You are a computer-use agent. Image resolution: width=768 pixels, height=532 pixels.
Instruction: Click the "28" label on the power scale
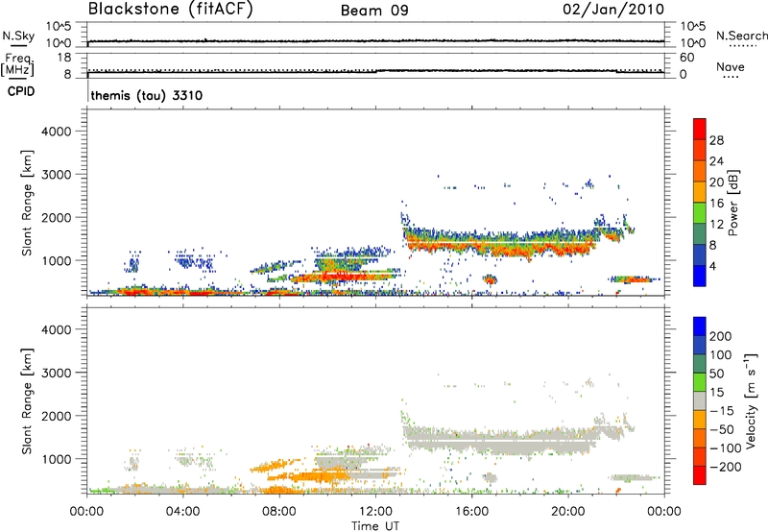[716, 140]
